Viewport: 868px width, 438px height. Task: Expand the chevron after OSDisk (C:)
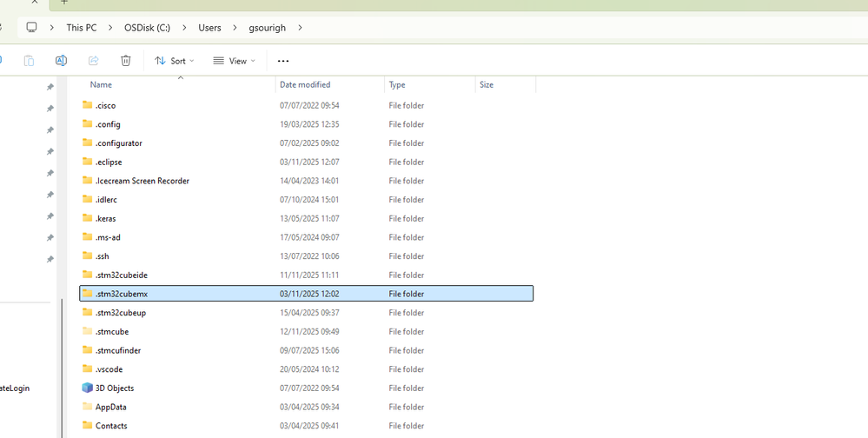pos(184,27)
